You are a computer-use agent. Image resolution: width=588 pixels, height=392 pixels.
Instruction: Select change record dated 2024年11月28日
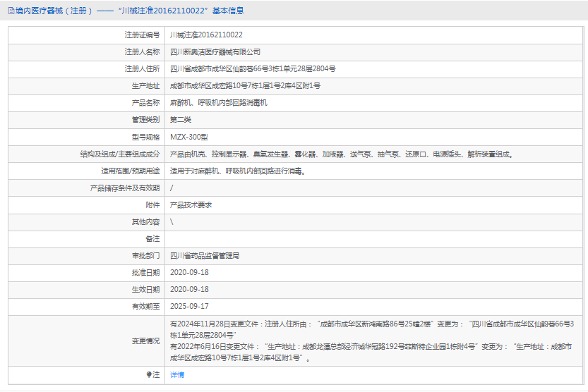click(372, 329)
